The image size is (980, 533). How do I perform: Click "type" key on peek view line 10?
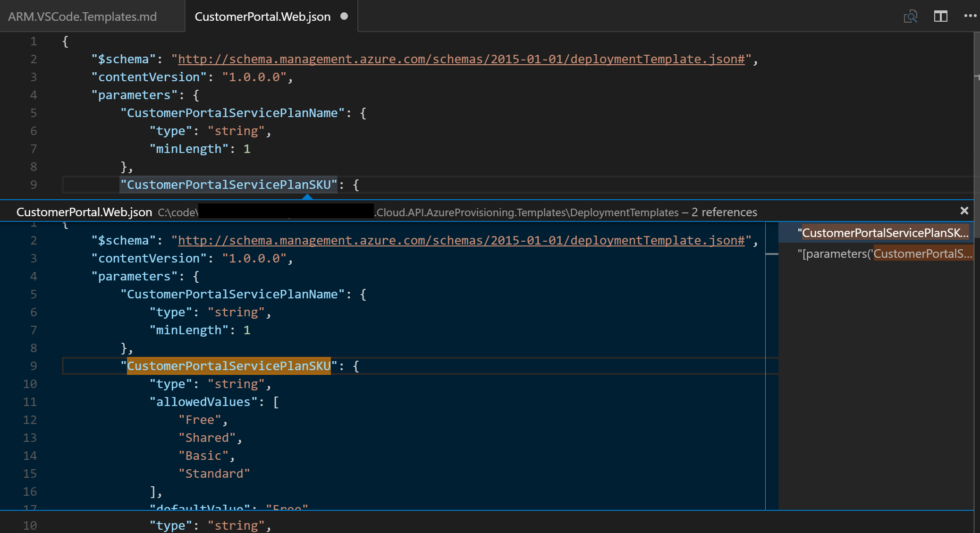click(x=171, y=384)
